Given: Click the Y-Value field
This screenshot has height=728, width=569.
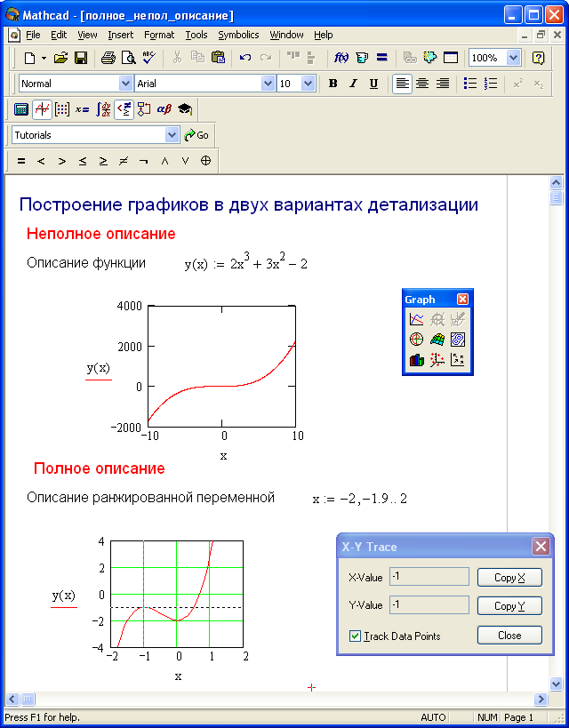Looking at the screenshot, I should pyautogui.click(x=429, y=604).
